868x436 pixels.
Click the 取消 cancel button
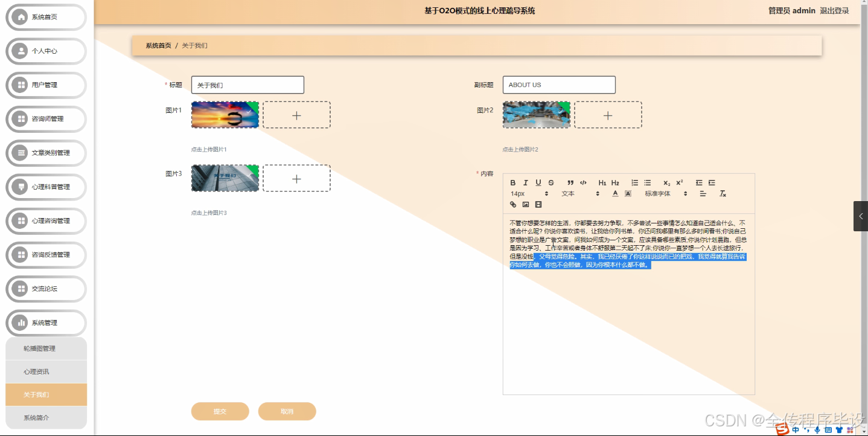click(287, 411)
